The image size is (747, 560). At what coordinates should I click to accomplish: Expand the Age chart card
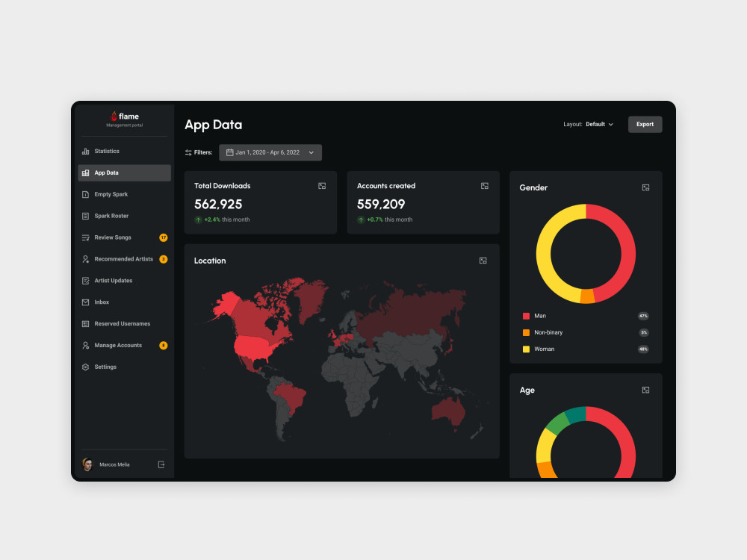(645, 390)
